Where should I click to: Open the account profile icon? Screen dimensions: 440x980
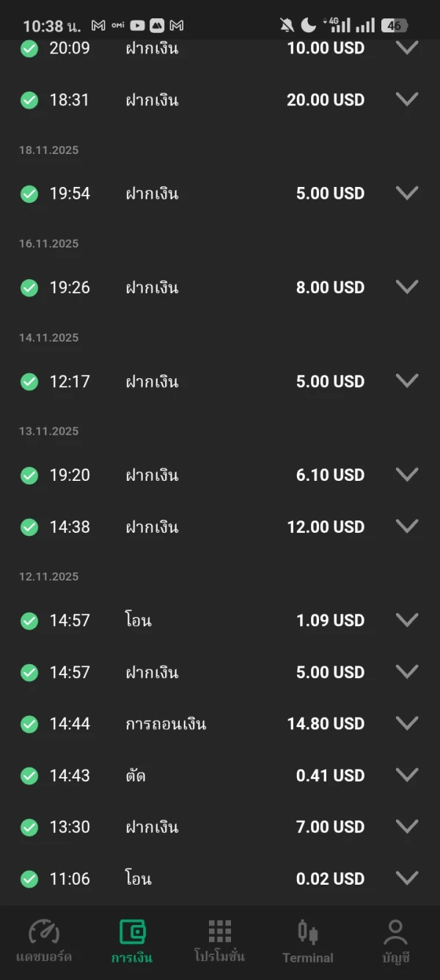(x=395, y=932)
